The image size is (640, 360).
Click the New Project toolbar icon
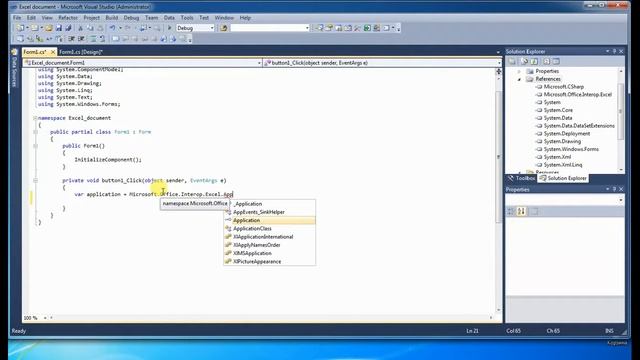[20, 28]
